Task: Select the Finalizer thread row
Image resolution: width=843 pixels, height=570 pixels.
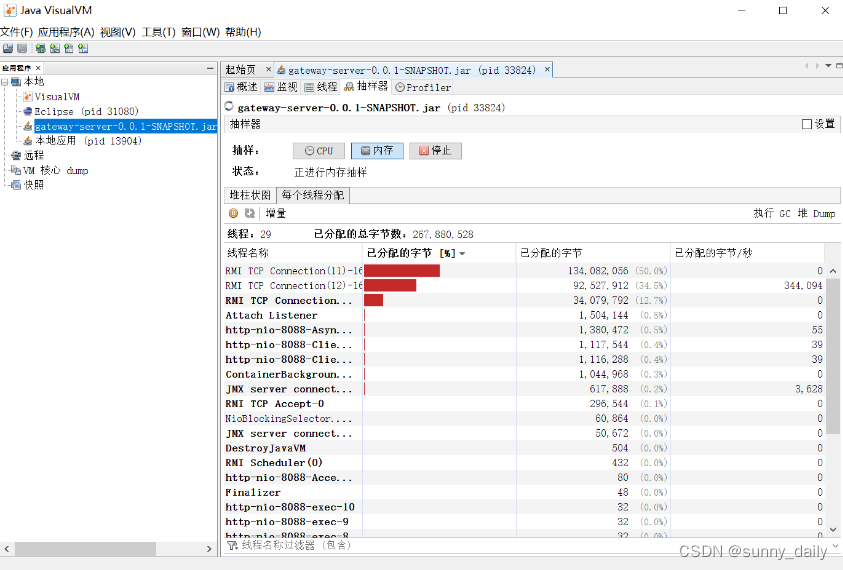Action: click(x=524, y=493)
